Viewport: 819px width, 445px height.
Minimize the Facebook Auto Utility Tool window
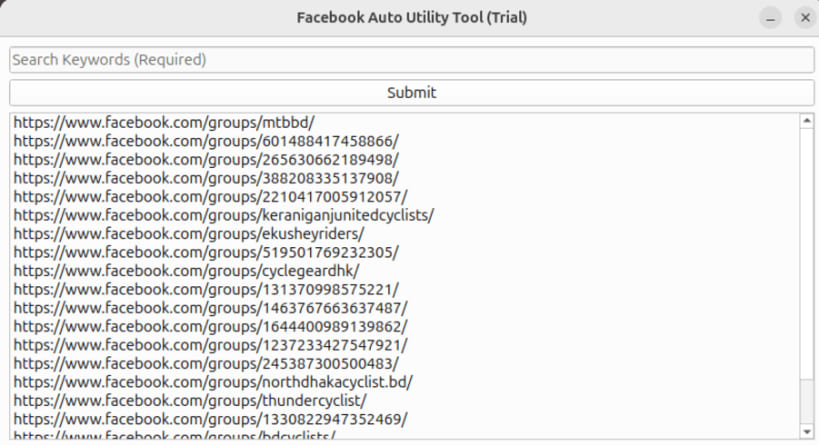[x=770, y=18]
